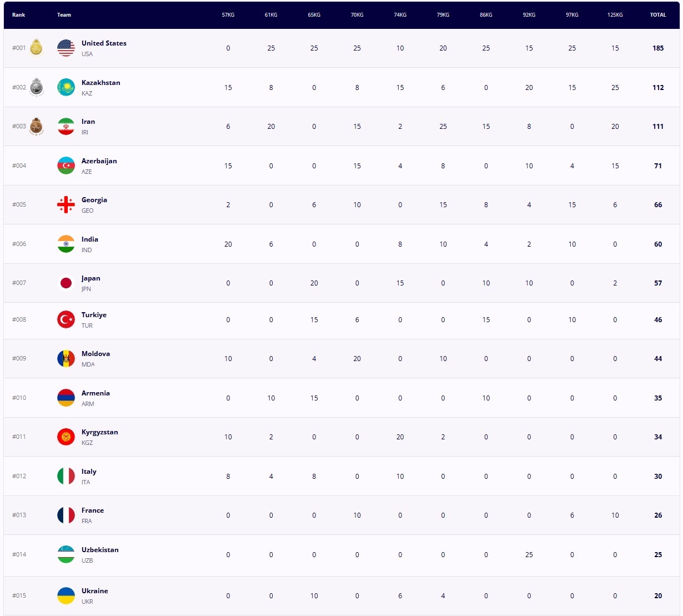Click the gold medal icon
This screenshot has width=683, height=616.
click(36, 48)
